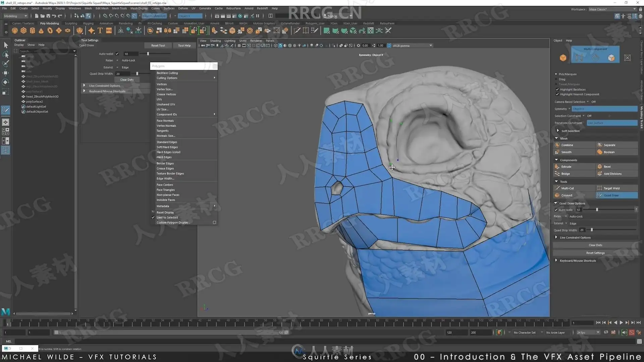Toggle Auto-weld checkbox in Tool Settings
This screenshot has width=644, height=362.
click(117, 54)
